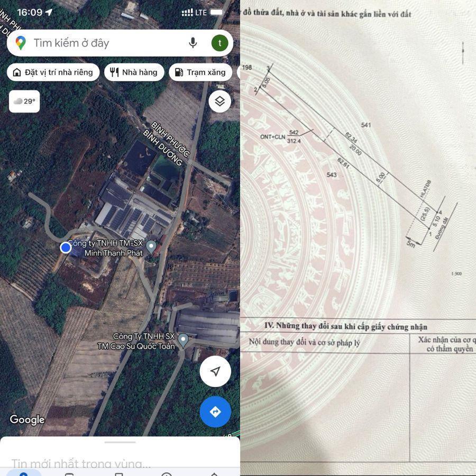This screenshot has height=476, width=476.
Task: Tap the battery icon in status bar
Action: [x=217, y=12]
